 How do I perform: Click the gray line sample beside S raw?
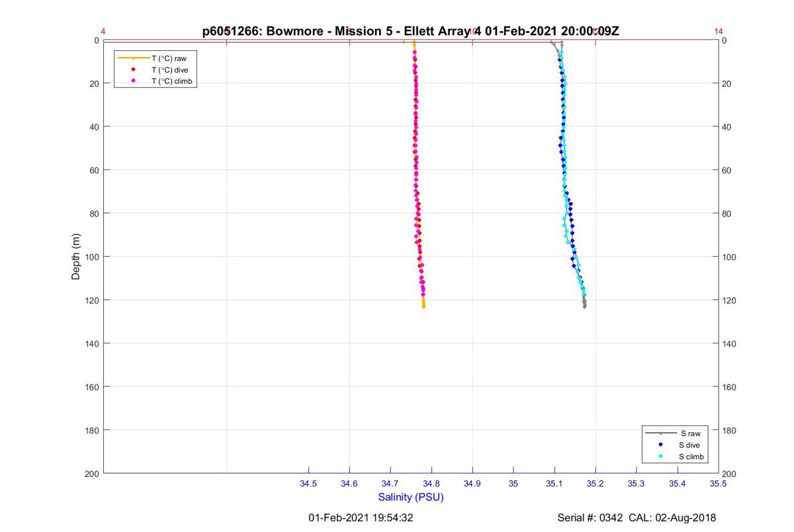tap(661, 433)
